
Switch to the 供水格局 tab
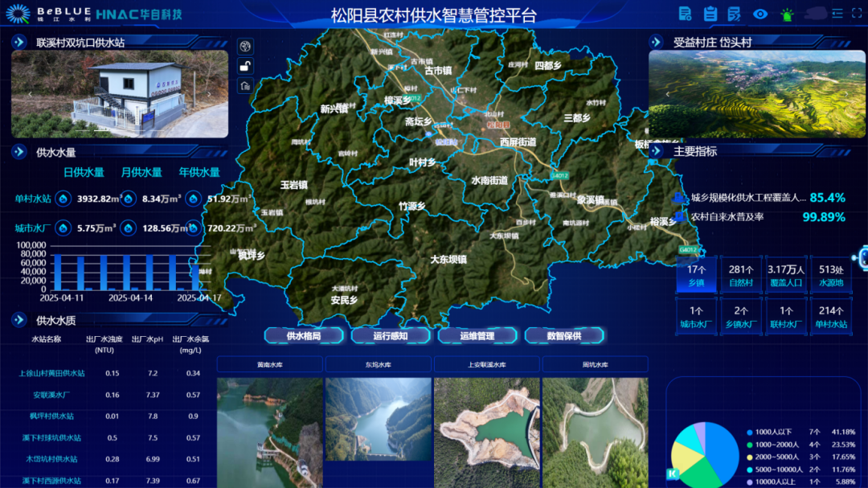pos(303,336)
